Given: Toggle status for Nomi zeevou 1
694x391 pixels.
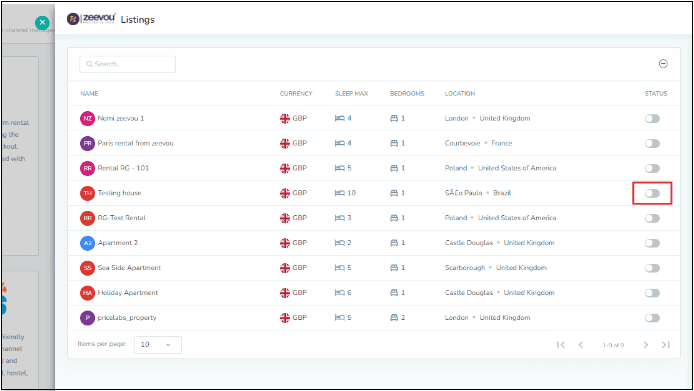Looking at the screenshot, I should [652, 118].
